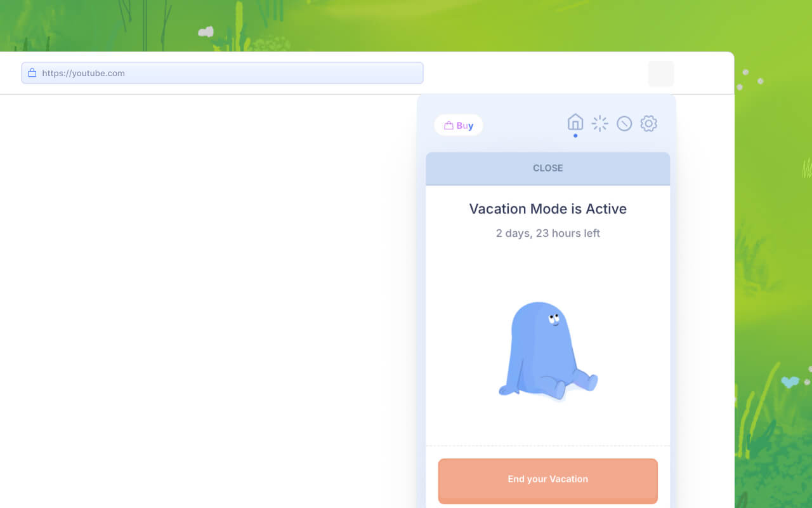Select the focus burst icon in the popup header
This screenshot has width=812, height=508.
(x=599, y=123)
